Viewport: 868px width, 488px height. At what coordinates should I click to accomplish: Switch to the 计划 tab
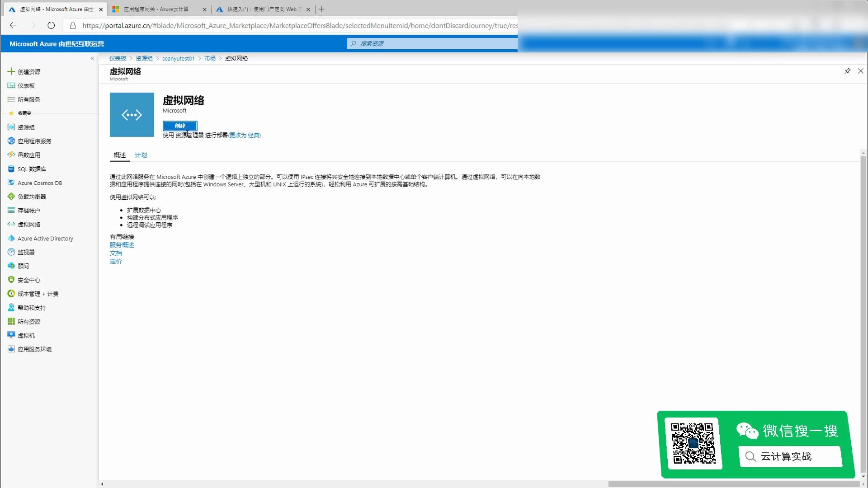[141, 155]
